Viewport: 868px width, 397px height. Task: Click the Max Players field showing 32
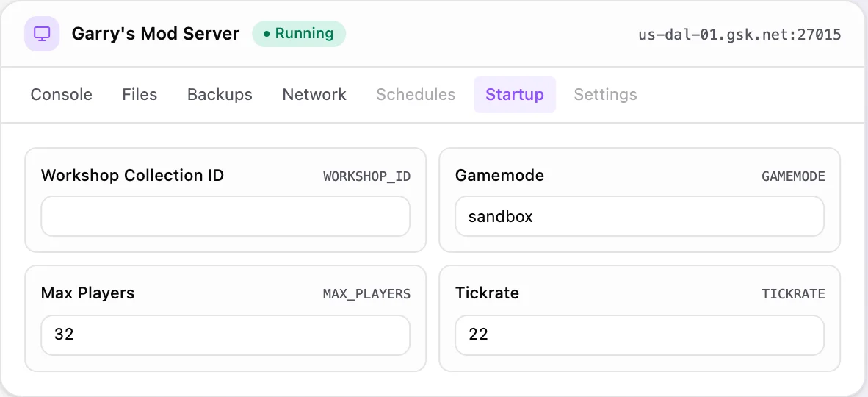[x=225, y=335]
